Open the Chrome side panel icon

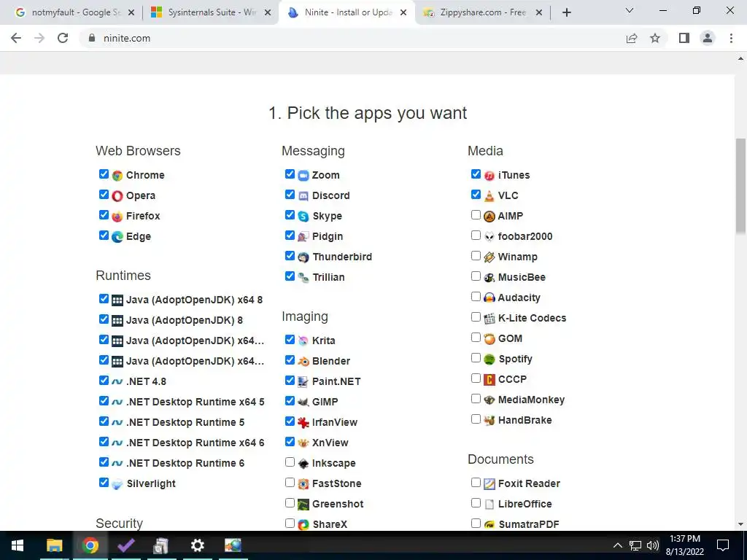pos(684,38)
